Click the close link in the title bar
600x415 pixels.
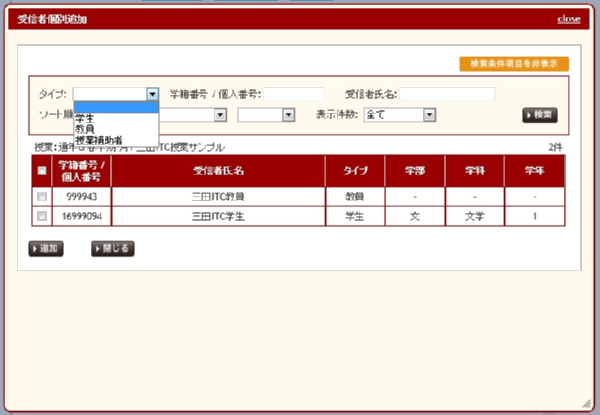[x=568, y=19]
